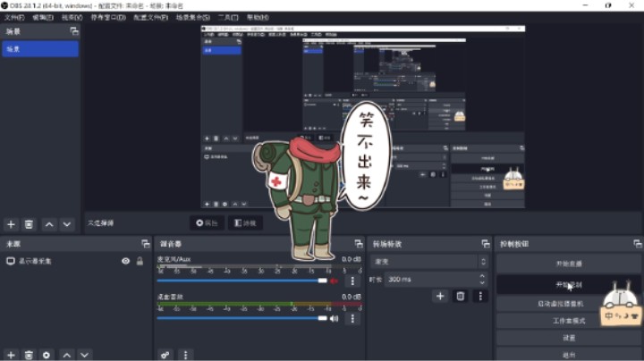Toggle the 中 language mode on the IME widget
Viewport: 644px width, 361px height.
click(609, 316)
